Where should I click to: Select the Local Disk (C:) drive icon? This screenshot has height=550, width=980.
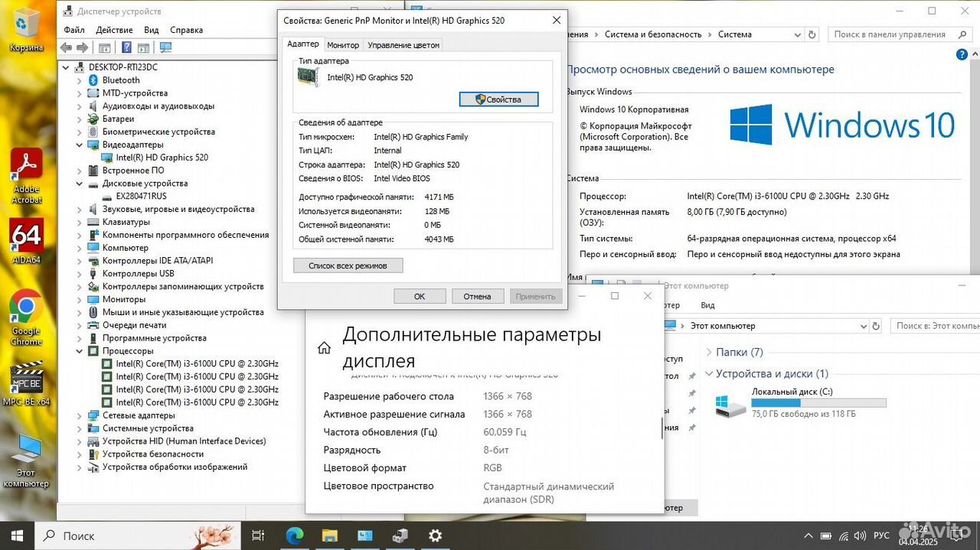click(730, 405)
